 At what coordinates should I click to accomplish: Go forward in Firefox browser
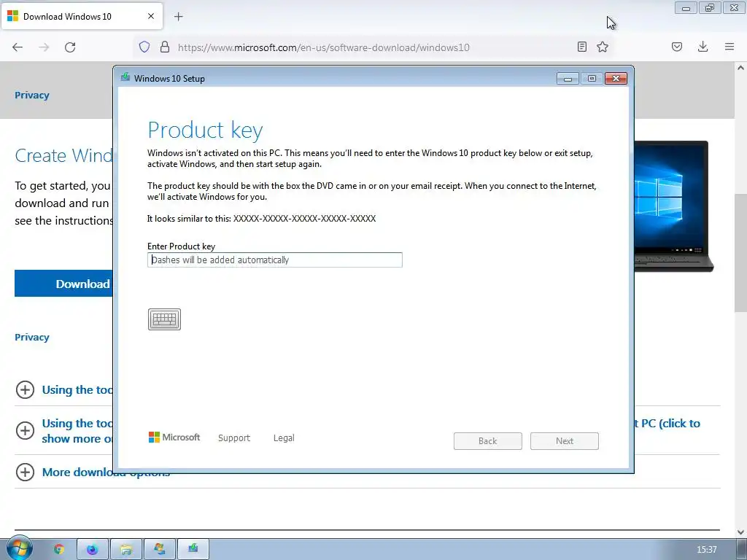tap(44, 47)
